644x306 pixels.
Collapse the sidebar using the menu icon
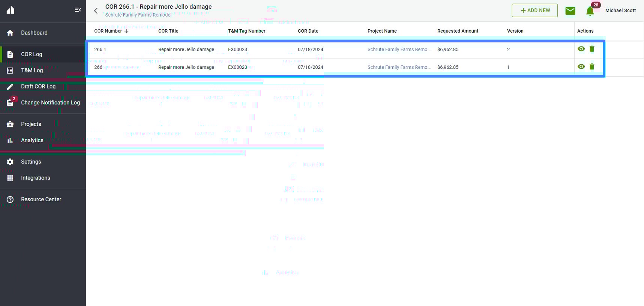tap(78, 10)
